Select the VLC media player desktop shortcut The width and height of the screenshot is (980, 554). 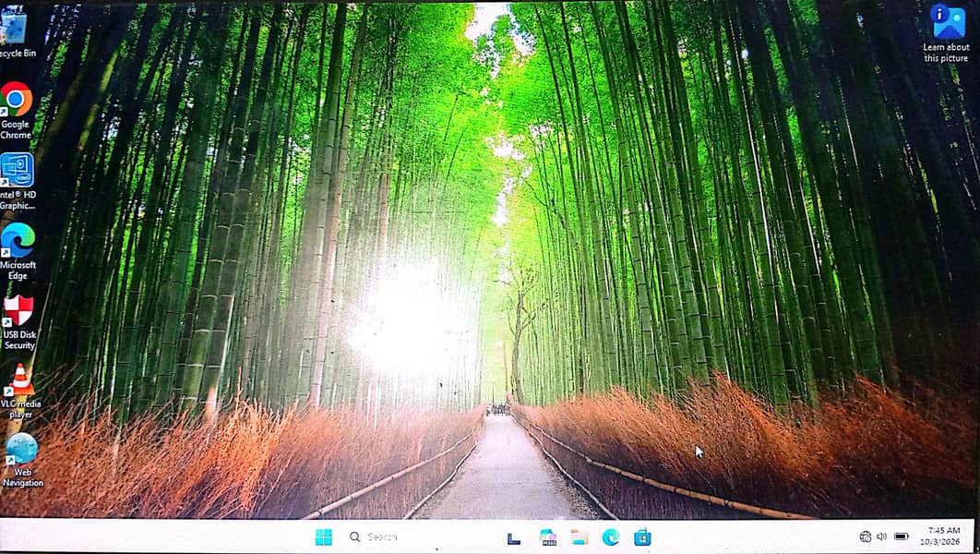coord(20,391)
